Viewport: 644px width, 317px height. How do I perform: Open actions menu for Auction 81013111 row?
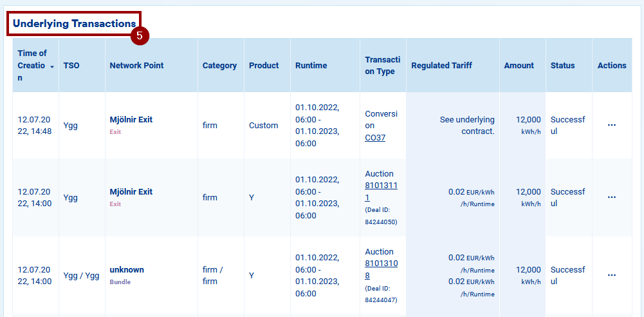pos(611,197)
